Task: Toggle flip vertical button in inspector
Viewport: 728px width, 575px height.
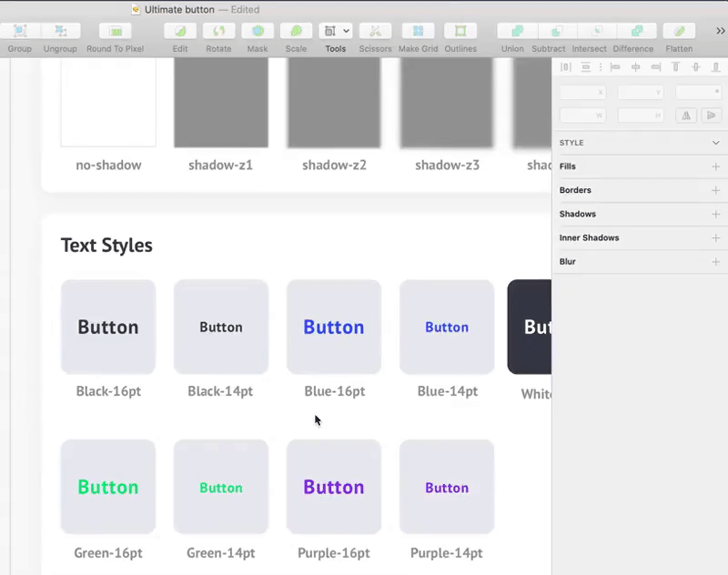Action: (x=711, y=116)
